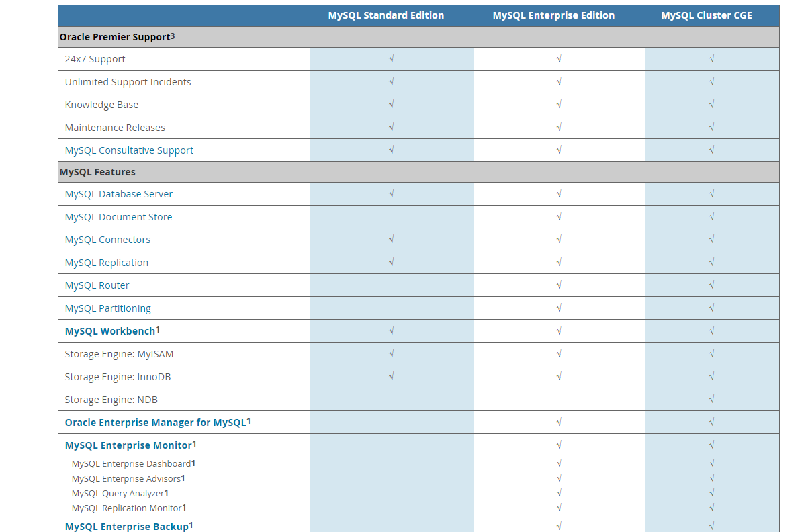Select the 24x7 Support row label
This screenshot has height=532, width=808.
[x=95, y=59]
